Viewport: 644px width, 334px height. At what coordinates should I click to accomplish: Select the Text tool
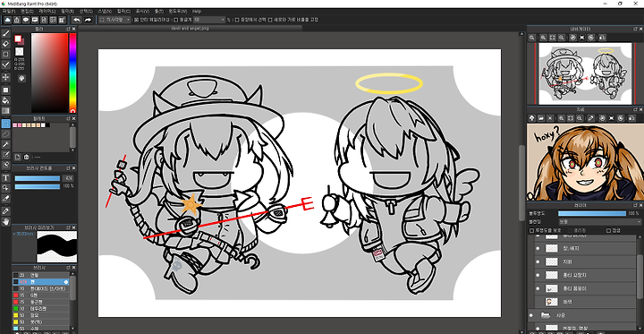click(5, 177)
